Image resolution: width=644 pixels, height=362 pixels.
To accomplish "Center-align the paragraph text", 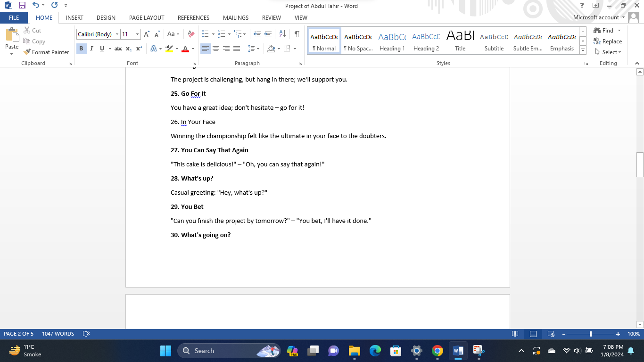I will tap(216, 49).
